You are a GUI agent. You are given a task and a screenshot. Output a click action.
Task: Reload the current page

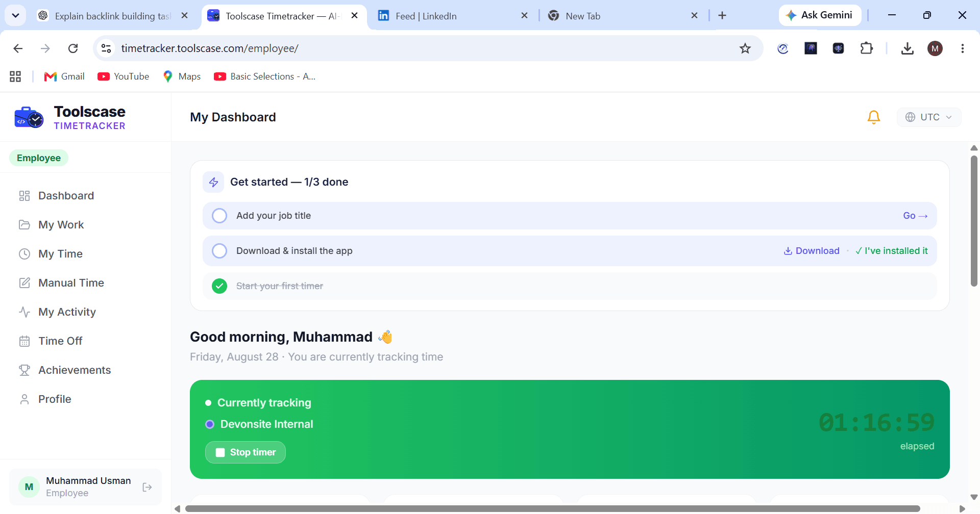(x=73, y=48)
